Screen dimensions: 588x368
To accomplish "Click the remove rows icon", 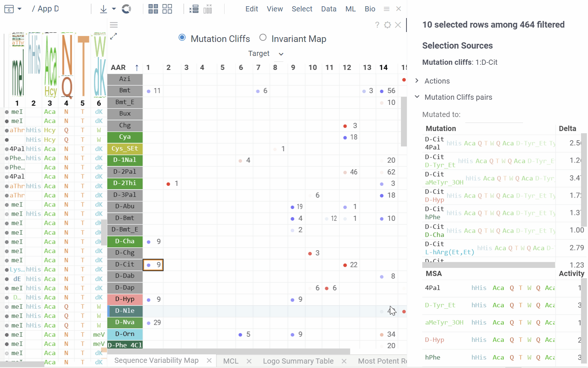I will 194,9.
